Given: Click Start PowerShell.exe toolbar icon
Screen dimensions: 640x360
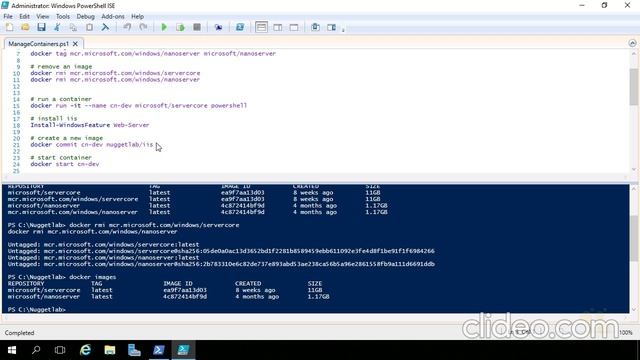Looking at the screenshot, I should (x=240, y=27).
